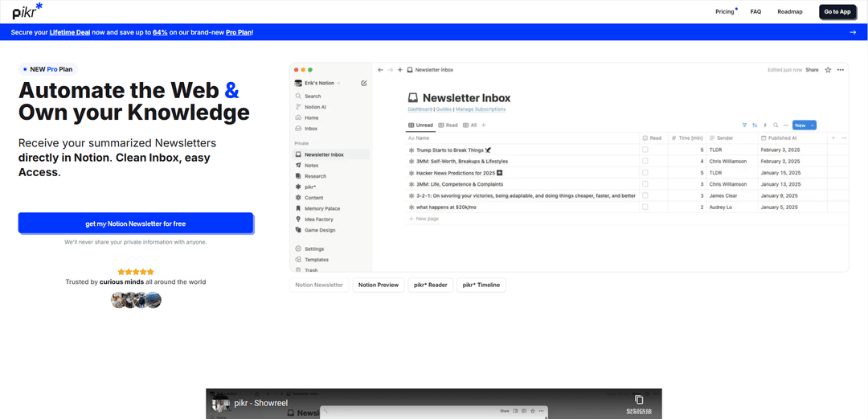868x419 pixels.
Task: Open Templates in the Notion sidebar
Action: pos(316,260)
